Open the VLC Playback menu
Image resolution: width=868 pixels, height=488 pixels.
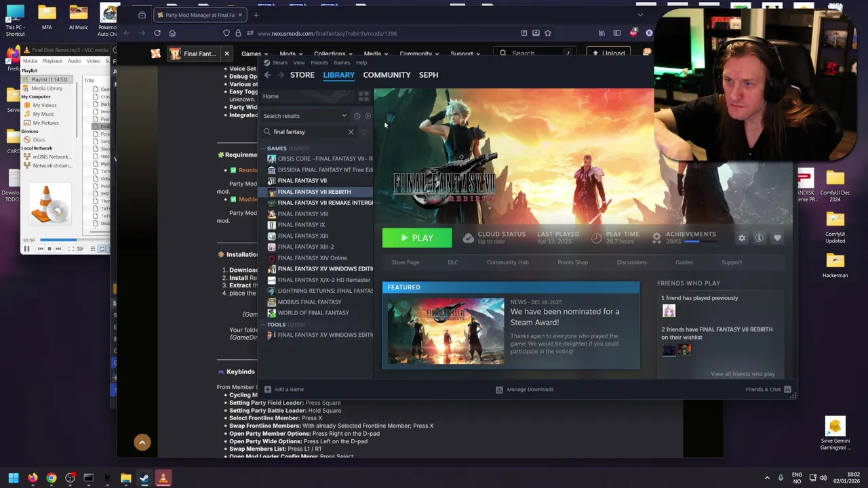click(x=52, y=61)
